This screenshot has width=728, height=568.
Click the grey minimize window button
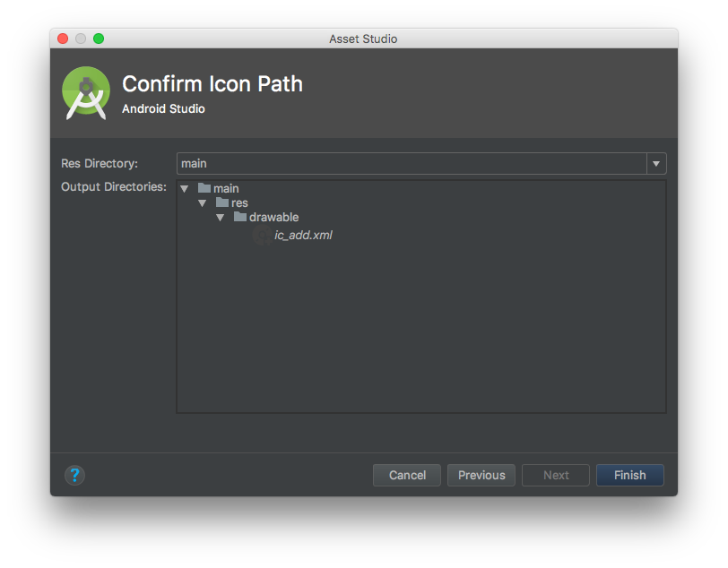pos(81,39)
